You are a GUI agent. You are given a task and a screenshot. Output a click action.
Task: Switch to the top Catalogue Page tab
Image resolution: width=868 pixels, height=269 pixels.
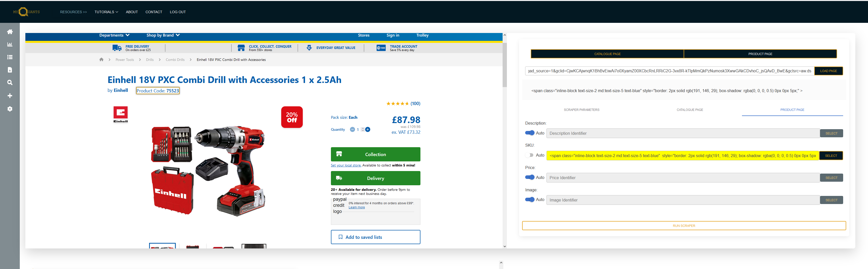click(607, 54)
